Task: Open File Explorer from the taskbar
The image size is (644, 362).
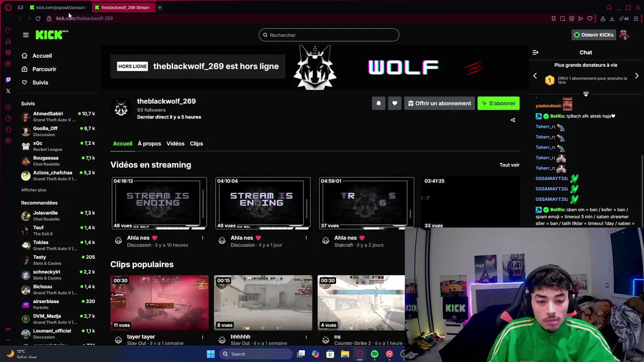Action: pos(345,354)
